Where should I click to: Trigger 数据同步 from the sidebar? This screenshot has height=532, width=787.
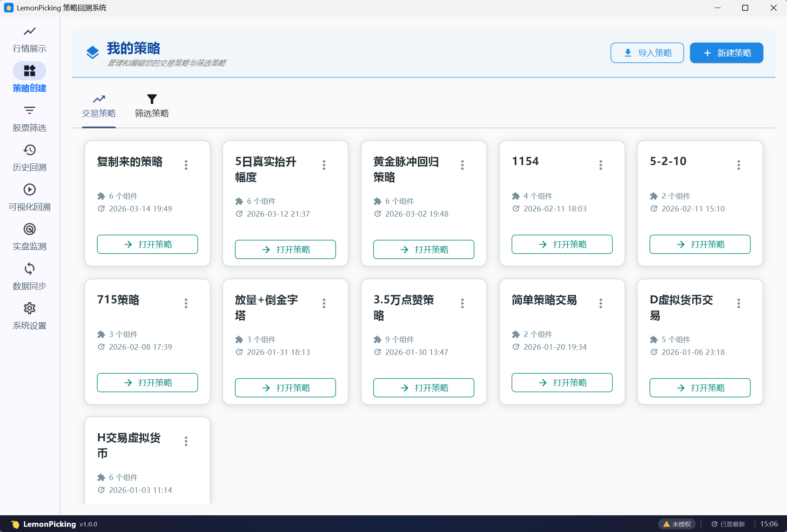coord(29,276)
